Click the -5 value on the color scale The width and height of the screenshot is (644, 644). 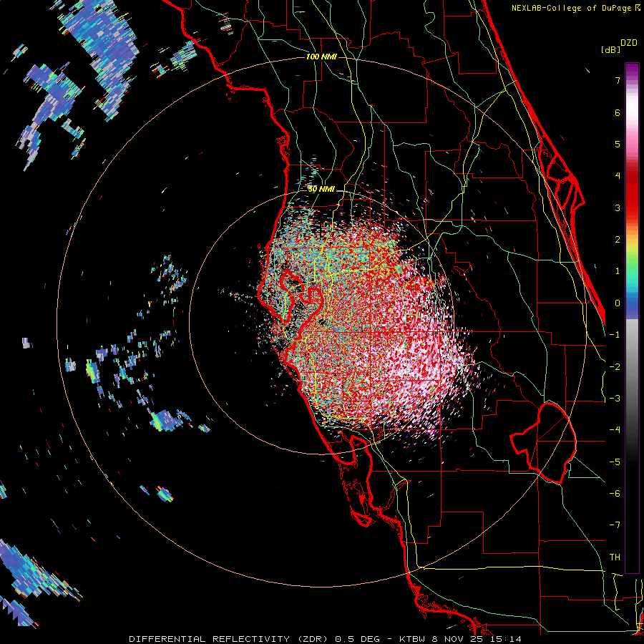(615, 462)
